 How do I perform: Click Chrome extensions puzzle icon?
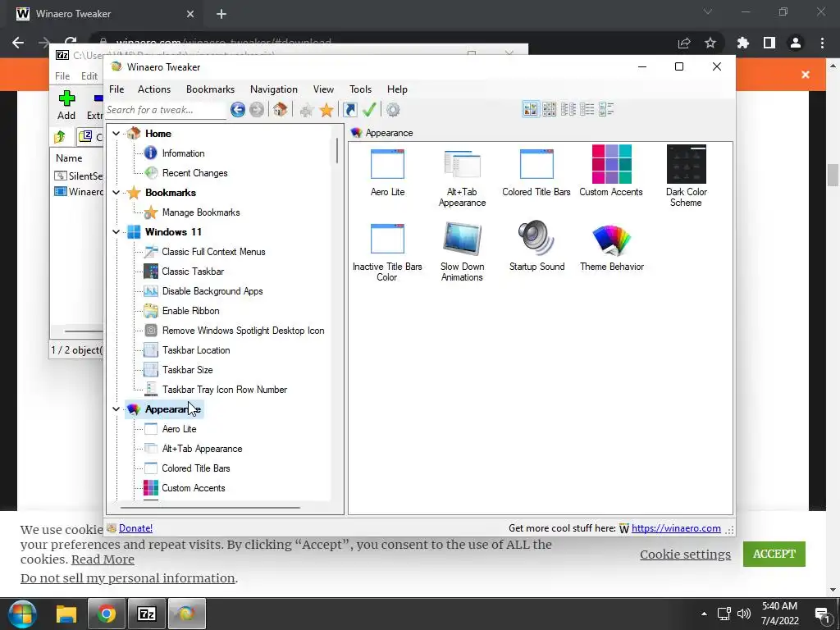click(742, 43)
